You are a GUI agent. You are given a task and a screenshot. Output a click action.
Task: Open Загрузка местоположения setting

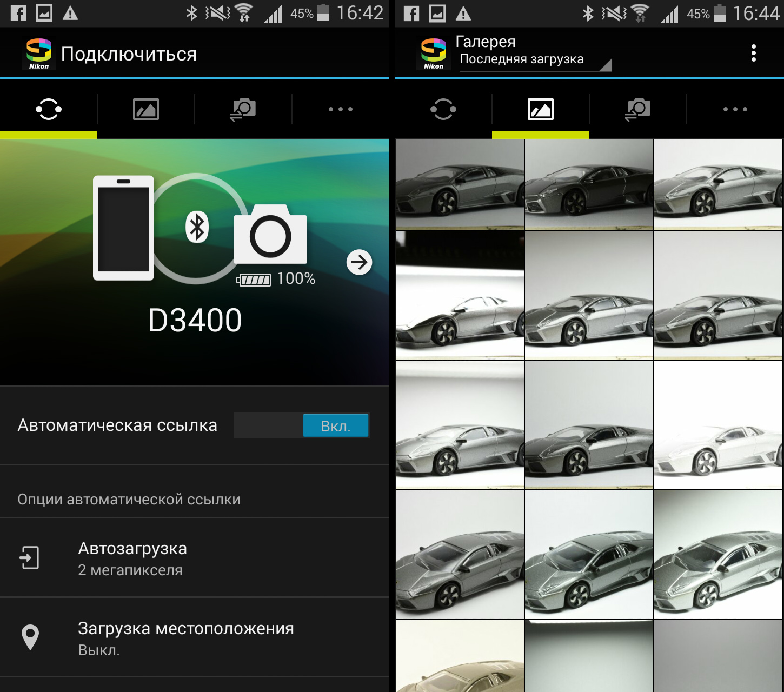coord(195,638)
